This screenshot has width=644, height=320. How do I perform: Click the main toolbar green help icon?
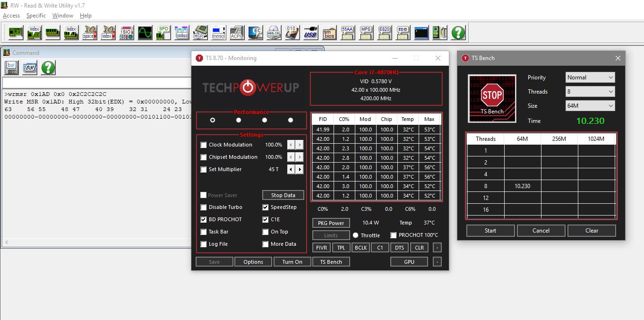458,33
